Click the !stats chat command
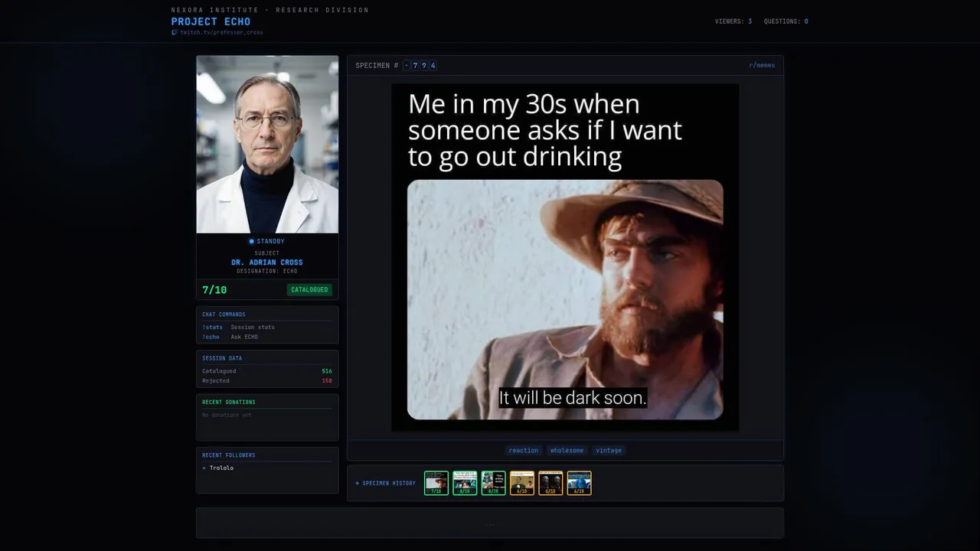 pyautogui.click(x=212, y=327)
